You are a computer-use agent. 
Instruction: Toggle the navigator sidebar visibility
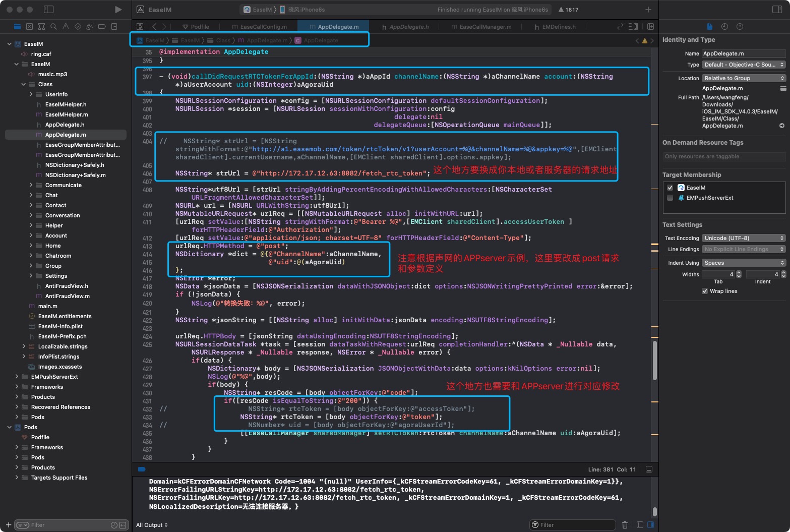click(x=48, y=10)
